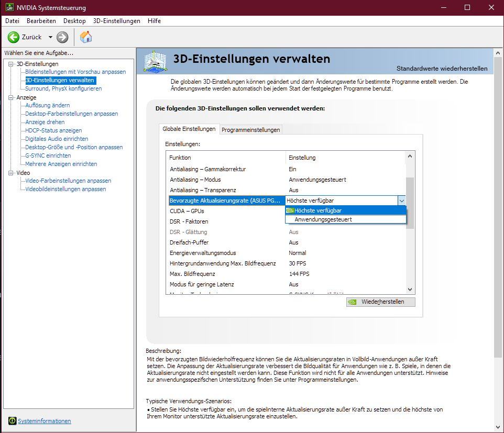The height and width of the screenshot is (433, 504).
Task: Open the Zurück history dropdown arrow
Action: (x=50, y=37)
